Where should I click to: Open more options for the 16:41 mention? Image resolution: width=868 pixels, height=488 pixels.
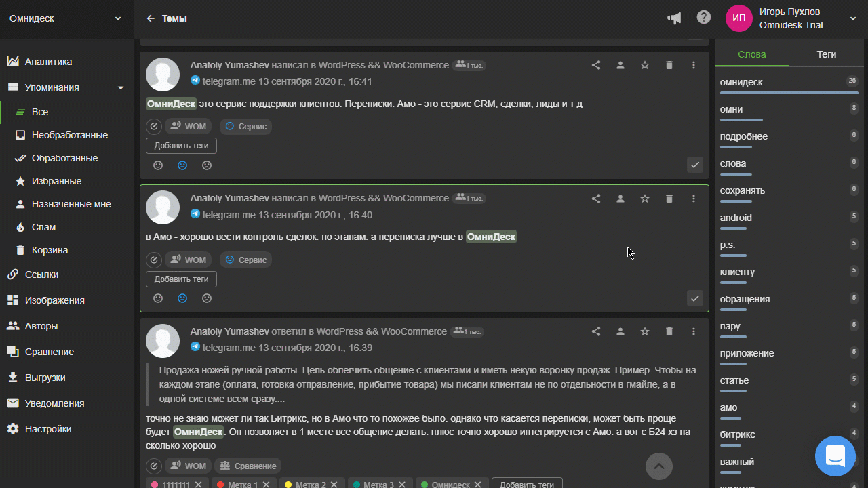coord(694,65)
